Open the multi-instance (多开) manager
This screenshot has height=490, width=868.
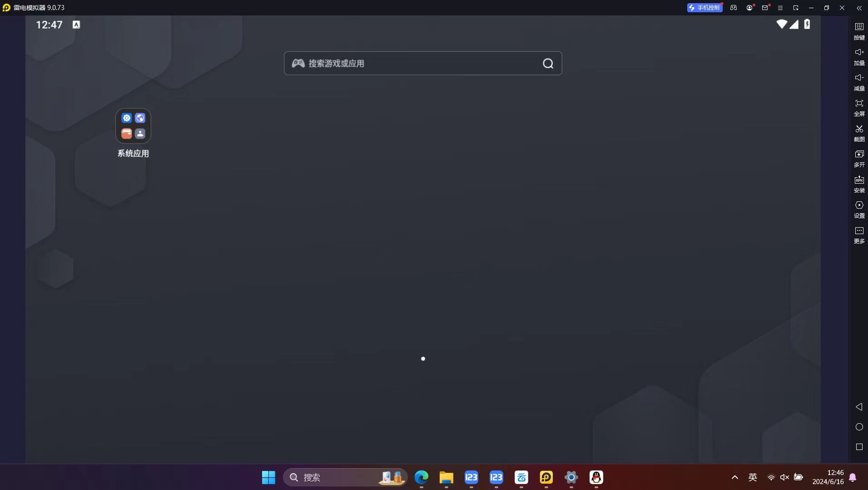click(x=859, y=158)
